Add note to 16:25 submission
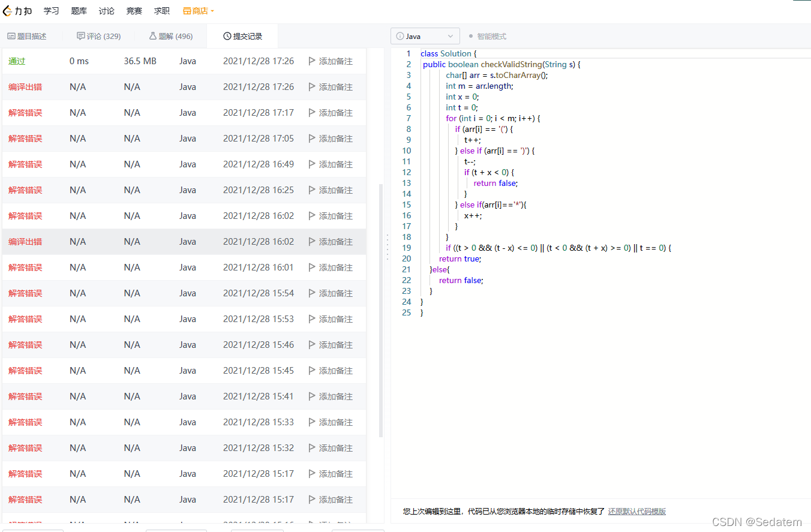This screenshot has height=532, width=811. click(331, 190)
